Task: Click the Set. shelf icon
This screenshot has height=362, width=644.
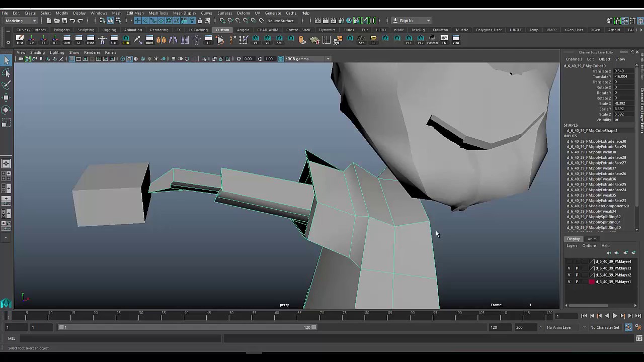Action: click(x=361, y=39)
